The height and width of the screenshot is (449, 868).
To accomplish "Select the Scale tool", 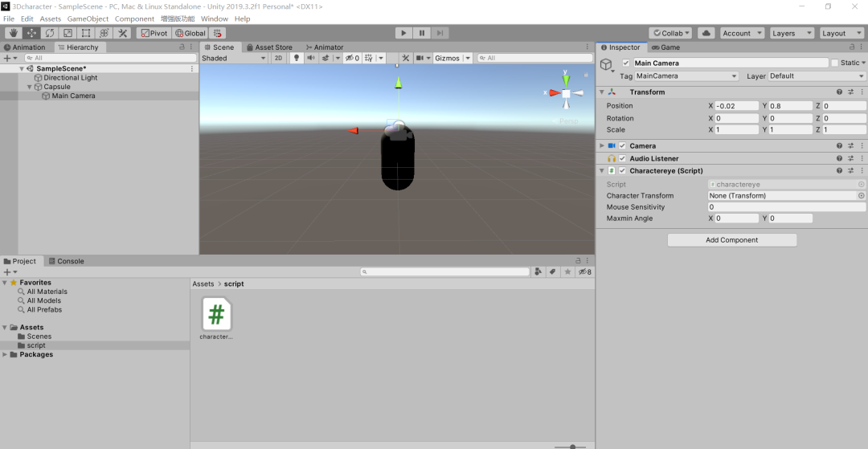I will 68,33.
